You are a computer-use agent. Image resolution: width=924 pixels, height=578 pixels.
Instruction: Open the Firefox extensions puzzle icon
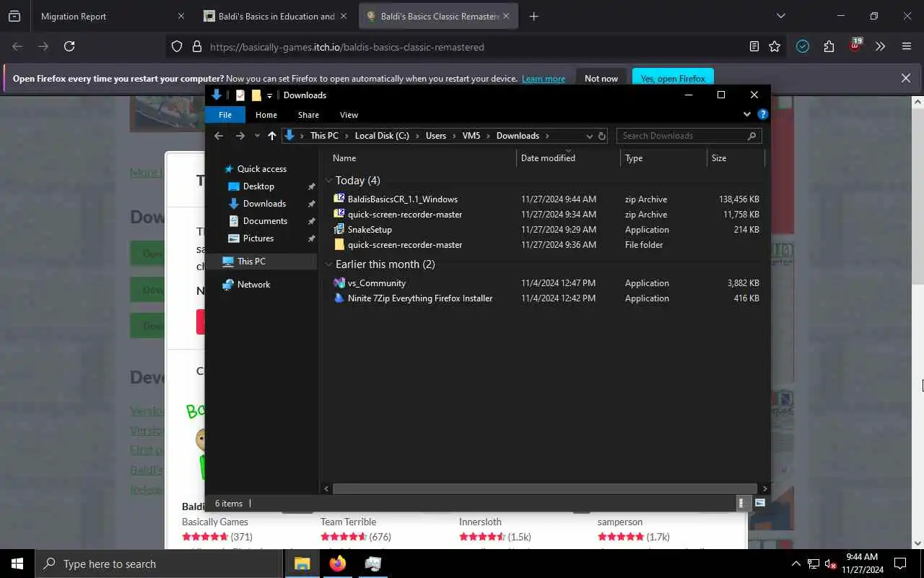click(829, 46)
